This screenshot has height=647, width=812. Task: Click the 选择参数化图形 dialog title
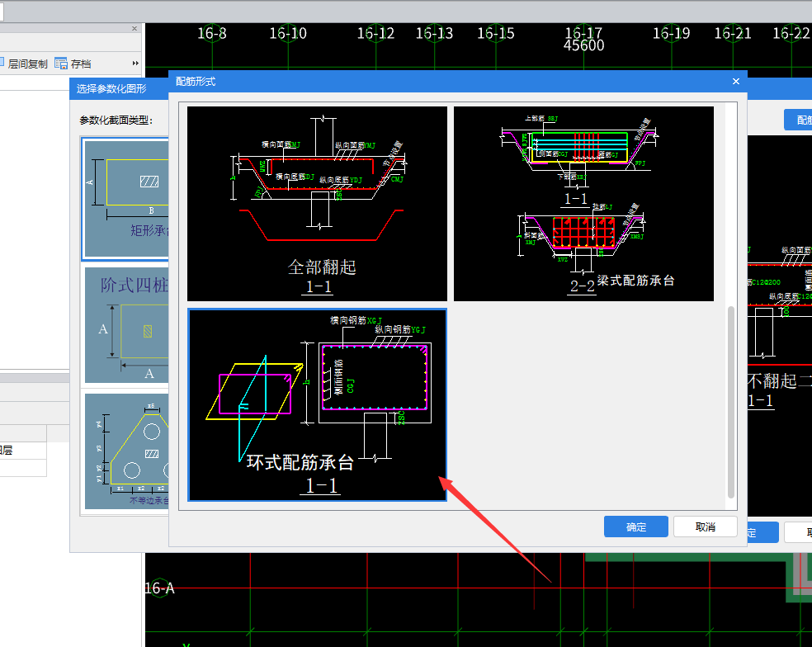coord(111,88)
